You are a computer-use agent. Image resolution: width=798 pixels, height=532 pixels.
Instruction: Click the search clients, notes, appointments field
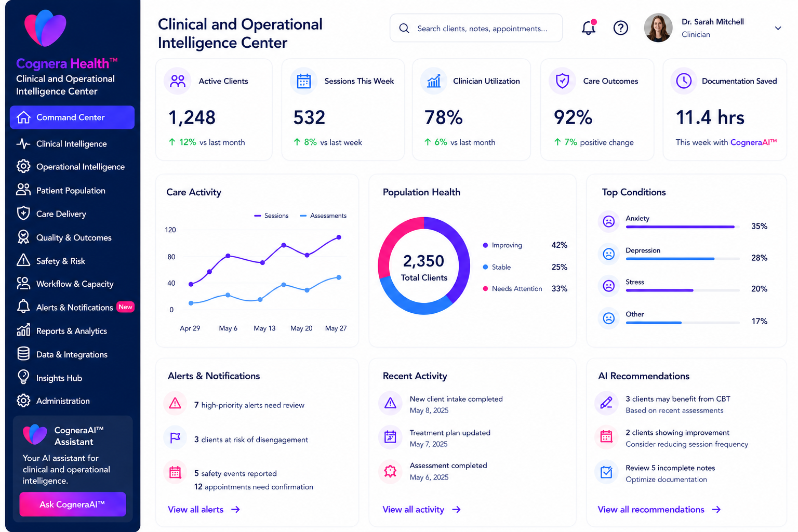476,28
